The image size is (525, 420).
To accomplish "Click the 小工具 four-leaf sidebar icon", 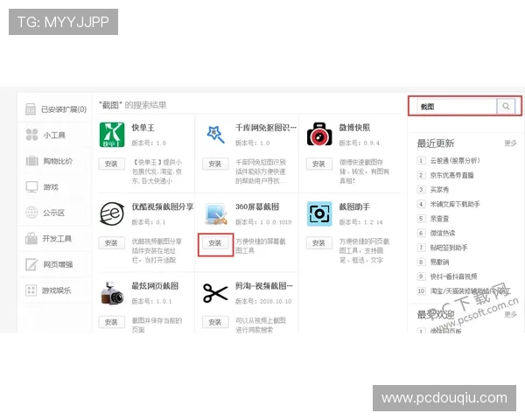I will (31, 135).
